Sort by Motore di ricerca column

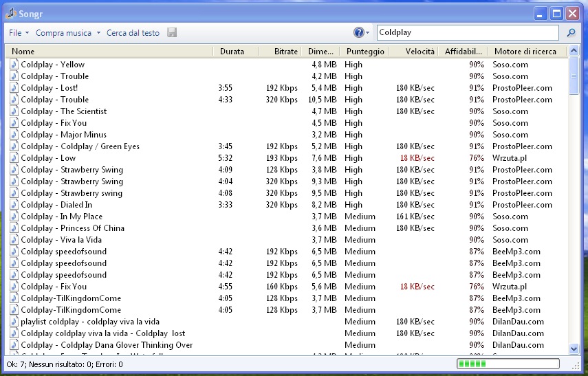[x=525, y=52]
